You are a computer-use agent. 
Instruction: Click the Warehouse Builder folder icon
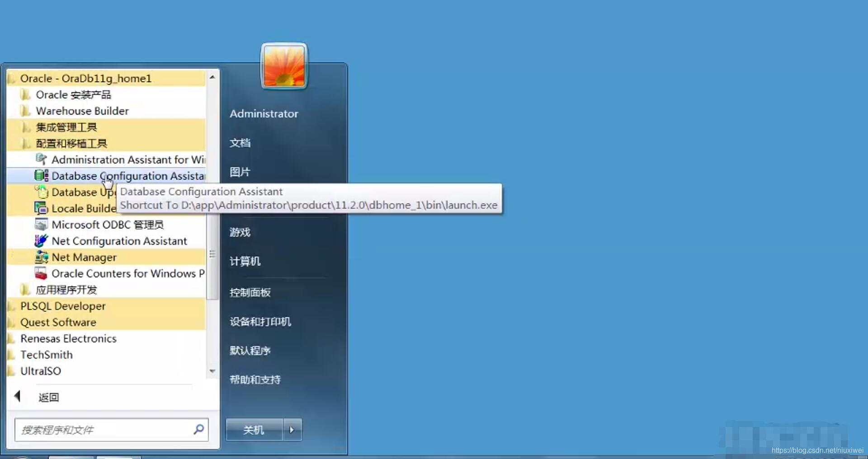25,111
